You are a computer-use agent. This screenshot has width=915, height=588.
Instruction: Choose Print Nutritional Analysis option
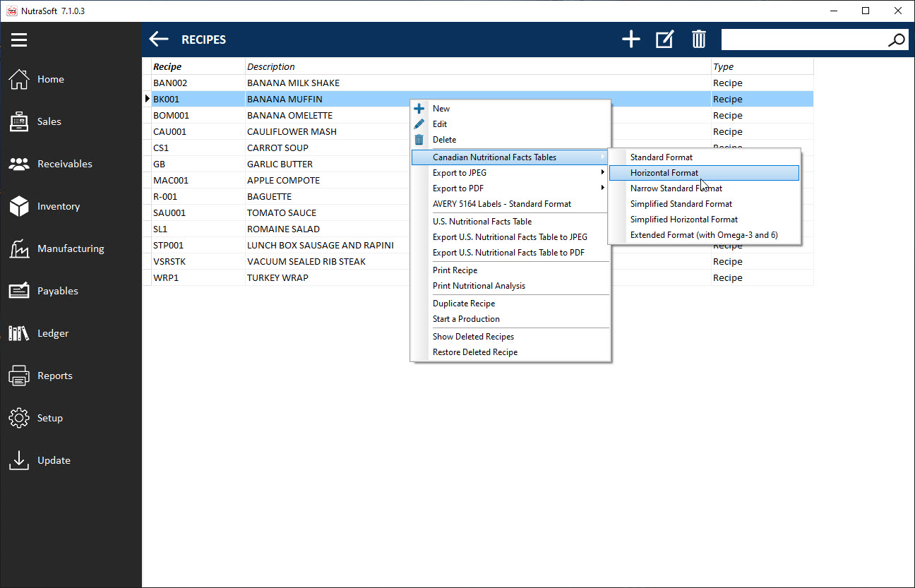tap(479, 286)
